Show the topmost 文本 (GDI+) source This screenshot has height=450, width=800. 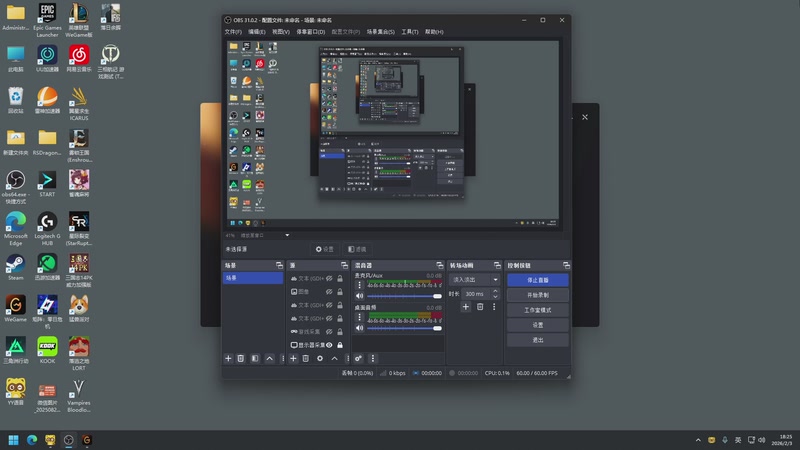(329, 279)
